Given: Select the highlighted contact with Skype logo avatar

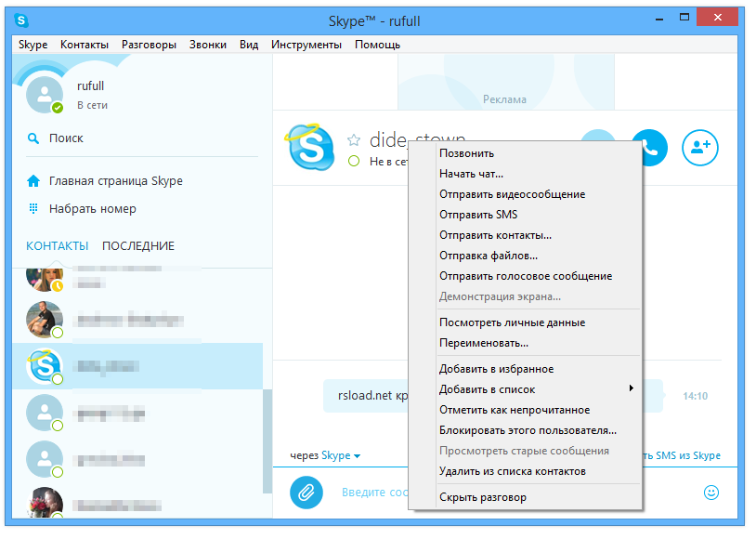Looking at the screenshot, I should point(137,366).
